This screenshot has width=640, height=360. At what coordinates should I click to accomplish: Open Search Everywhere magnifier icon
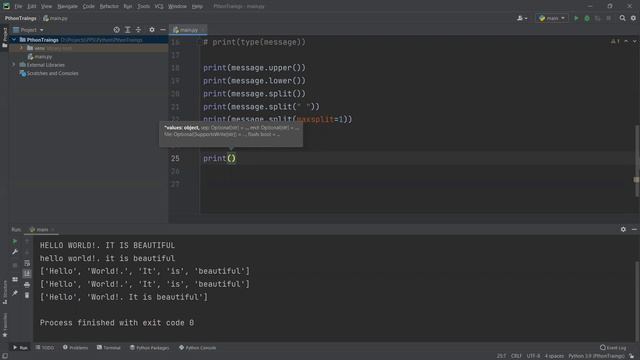(622, 18)
